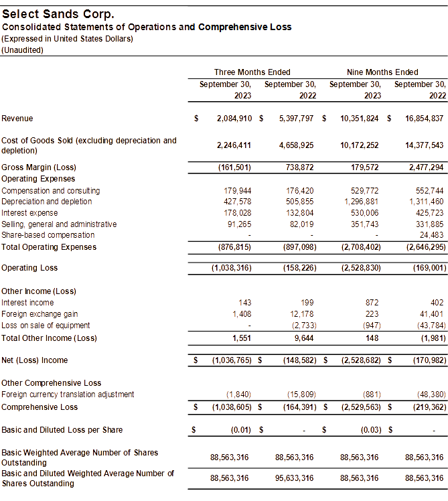Click the "Revenue" row label
448x501 pixels.
click(17, 119)
